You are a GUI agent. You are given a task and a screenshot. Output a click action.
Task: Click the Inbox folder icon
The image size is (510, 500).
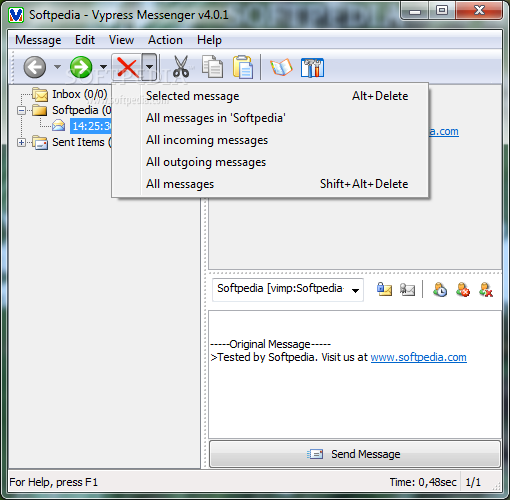point(40,94)
